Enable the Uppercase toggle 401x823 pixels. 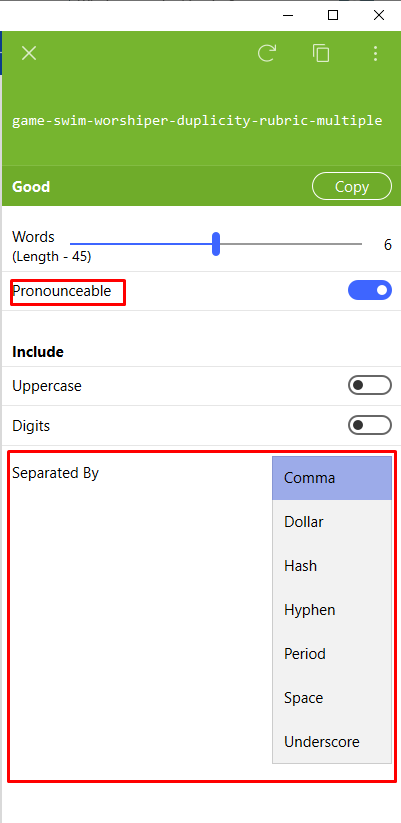click(370, 386)
